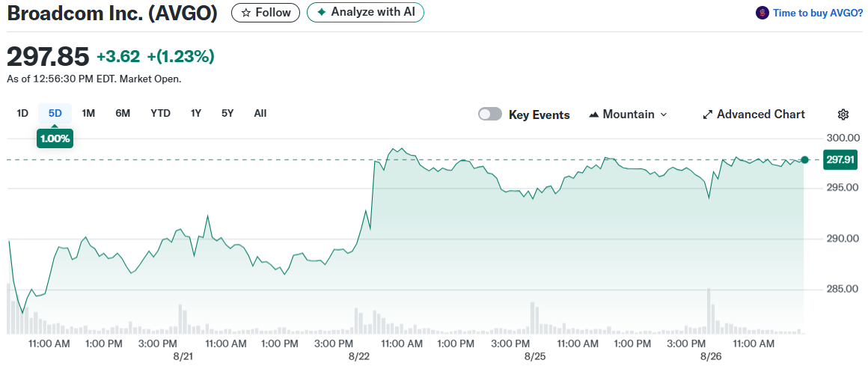Click the green endpoint dot on chart line

[x=805, y=159]
